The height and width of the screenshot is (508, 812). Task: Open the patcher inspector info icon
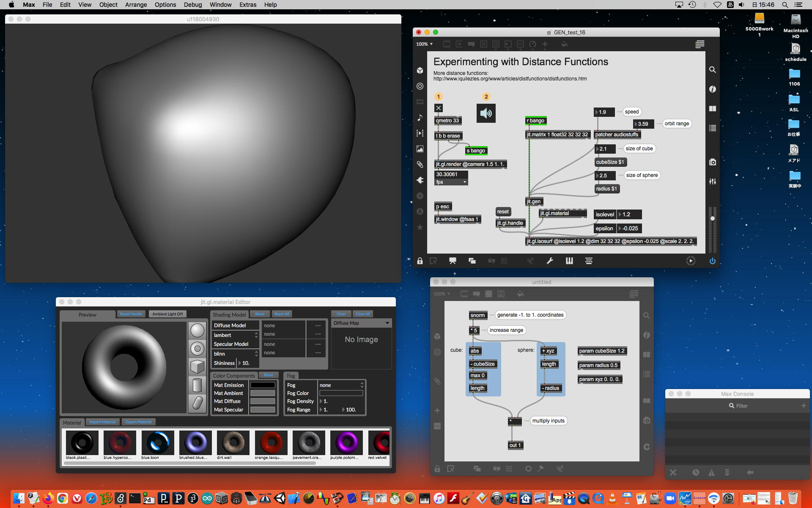tap(713, 89)
